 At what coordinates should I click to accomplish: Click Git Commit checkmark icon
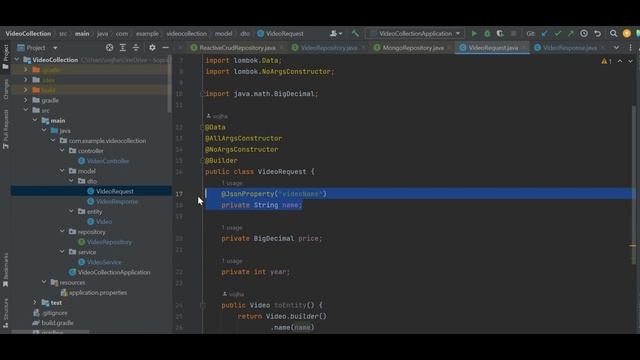point(558,33)
